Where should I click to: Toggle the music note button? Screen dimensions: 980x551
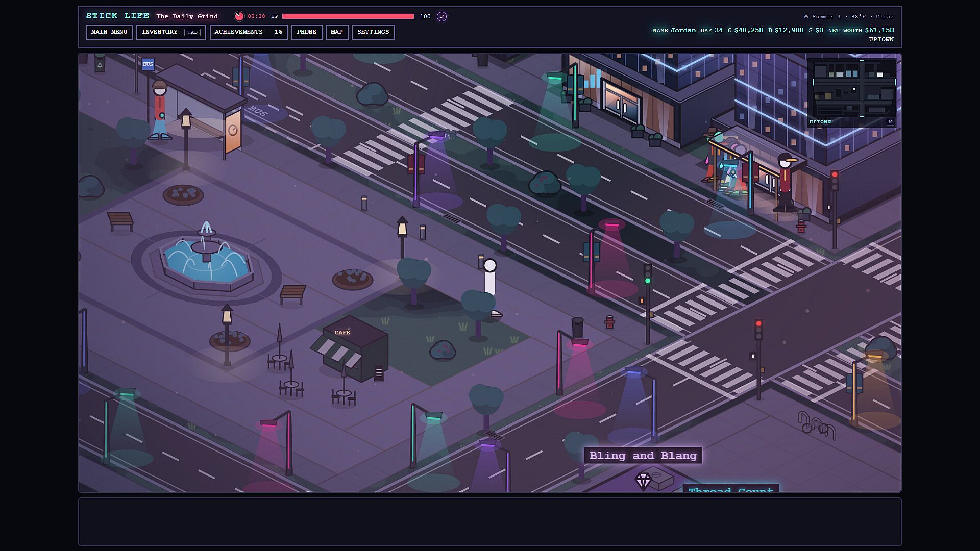pos(442,16)
